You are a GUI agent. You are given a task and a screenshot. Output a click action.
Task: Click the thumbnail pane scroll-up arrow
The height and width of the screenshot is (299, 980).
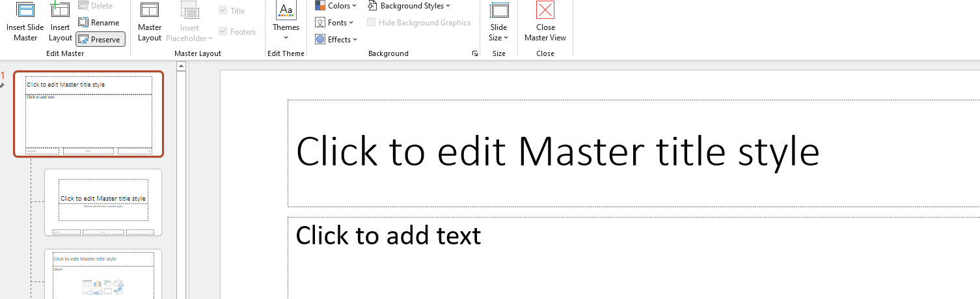(182, 66)
